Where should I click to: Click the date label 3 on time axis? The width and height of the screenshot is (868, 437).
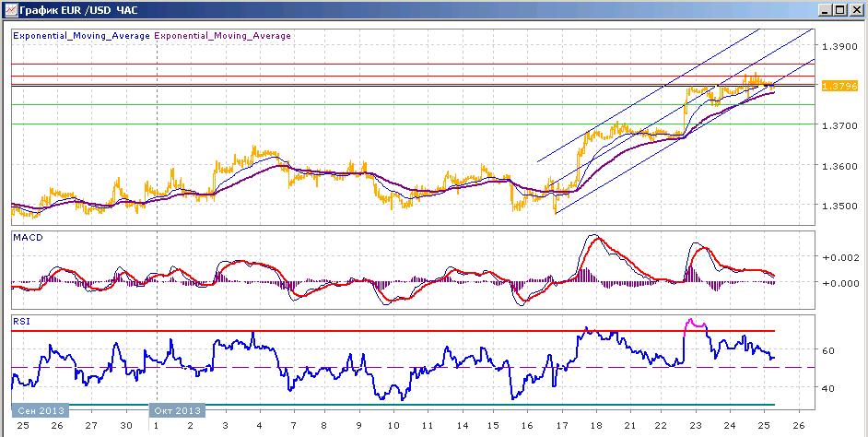[225, 426]
